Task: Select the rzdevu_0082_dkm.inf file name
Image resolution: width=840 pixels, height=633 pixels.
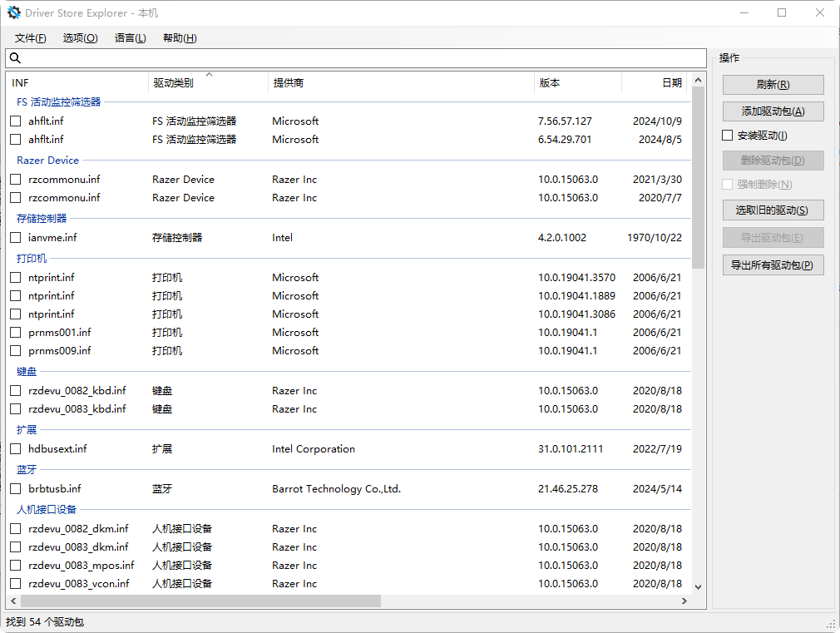Action: click(x=78, y=528)
